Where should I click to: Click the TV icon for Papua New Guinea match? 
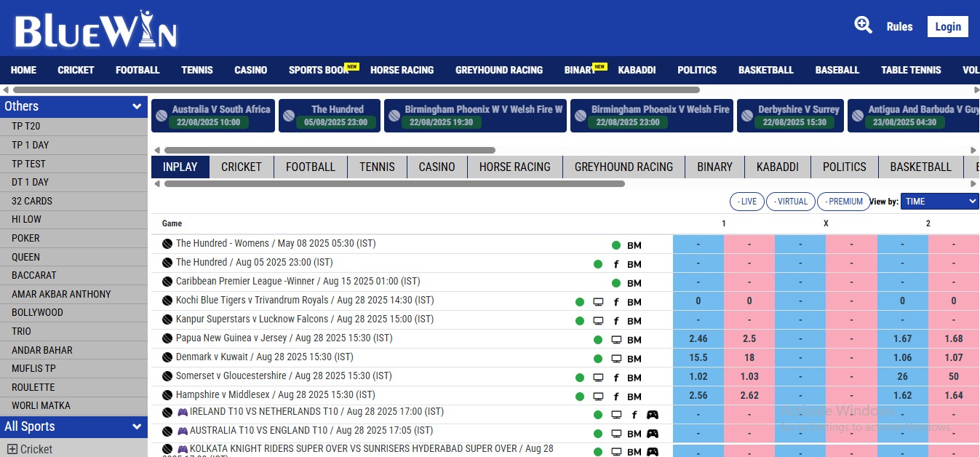(x=616, y=339)
